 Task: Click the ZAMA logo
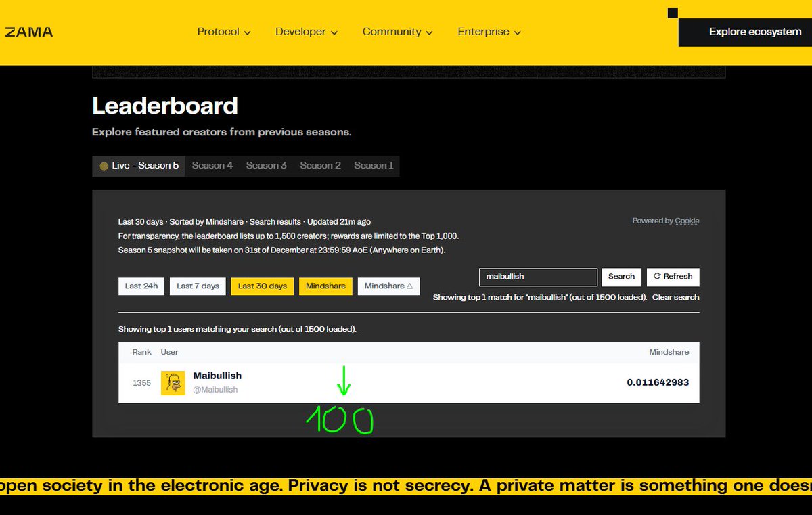[x=28, y=32]
